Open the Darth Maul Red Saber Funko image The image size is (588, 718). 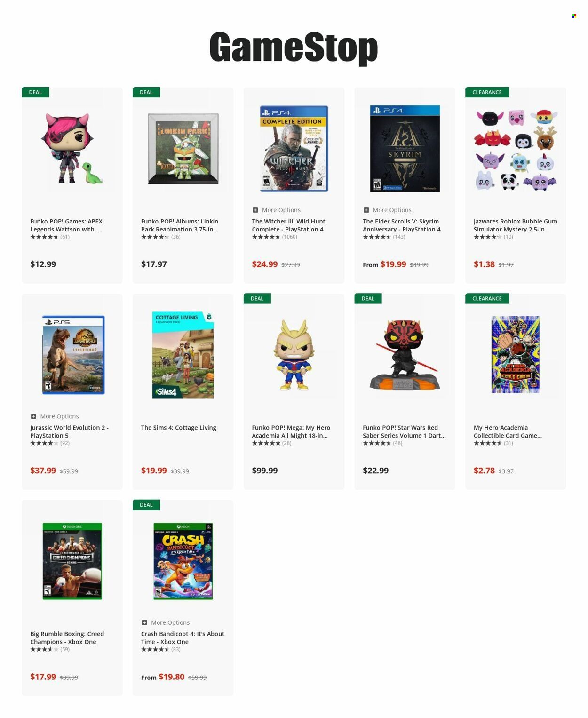click(405, 355)
